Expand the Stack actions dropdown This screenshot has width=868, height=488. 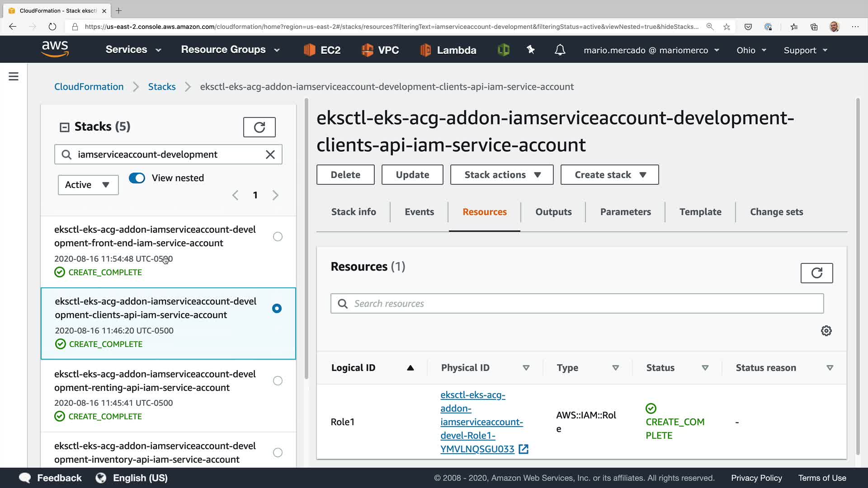(502, 175)
